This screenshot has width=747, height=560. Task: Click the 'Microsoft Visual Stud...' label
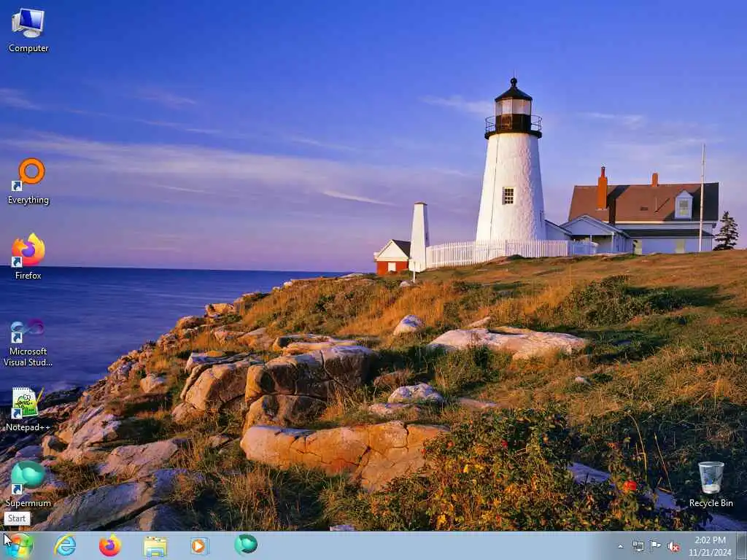[28, 357]
